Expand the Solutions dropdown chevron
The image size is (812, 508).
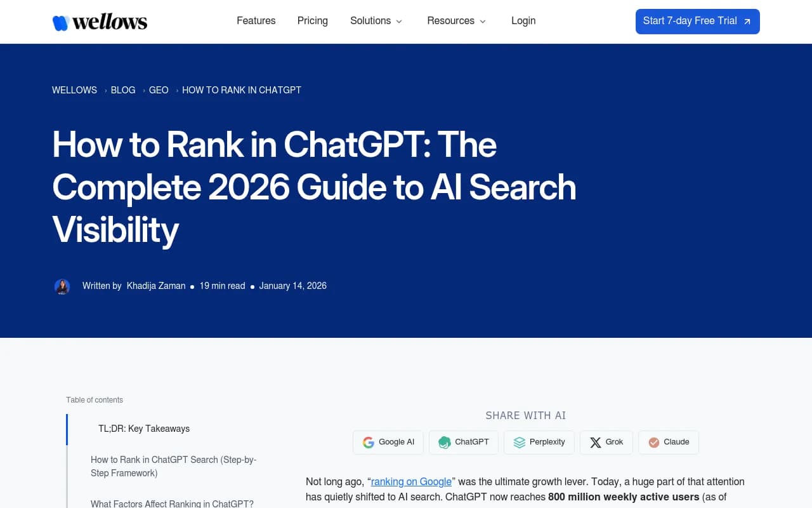coord(399,22)
